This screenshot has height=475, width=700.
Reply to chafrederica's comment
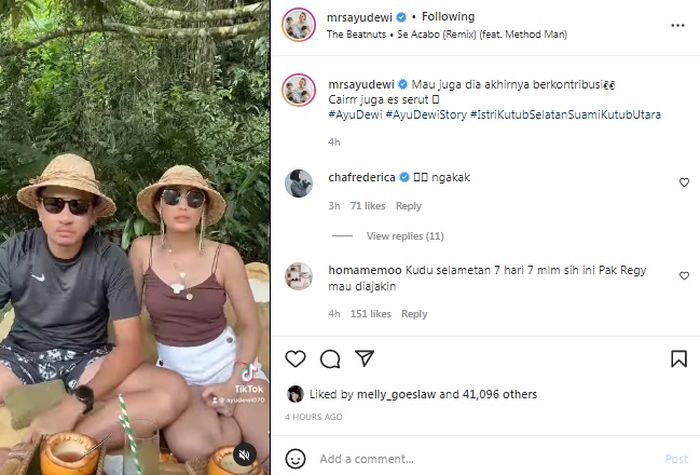tap(408, 206)
